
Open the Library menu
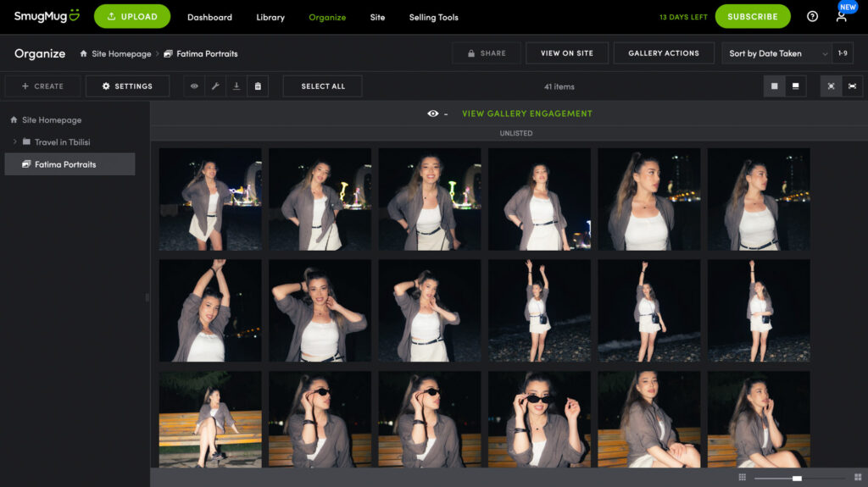point(270,17)
